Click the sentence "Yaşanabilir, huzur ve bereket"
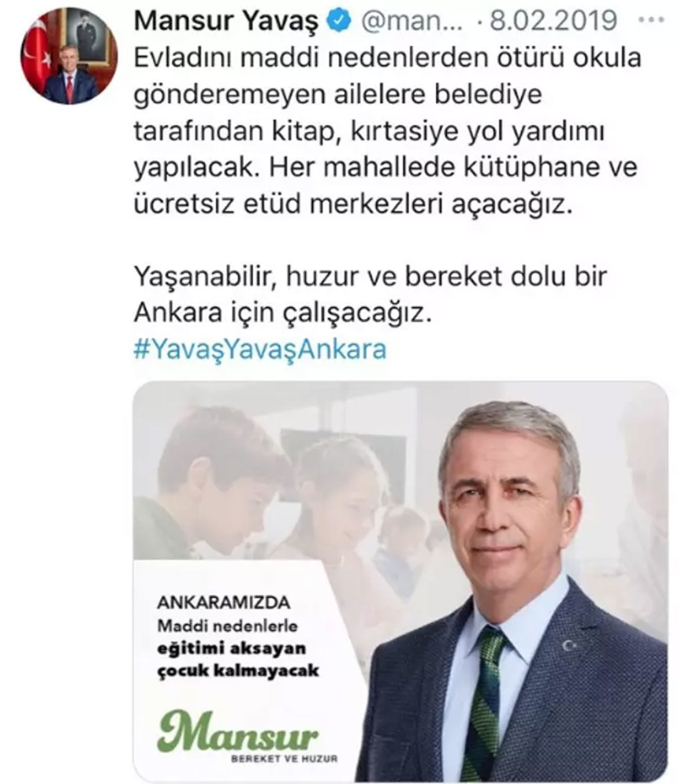Screen dimensions: 680x784 [x=371, y=294]
